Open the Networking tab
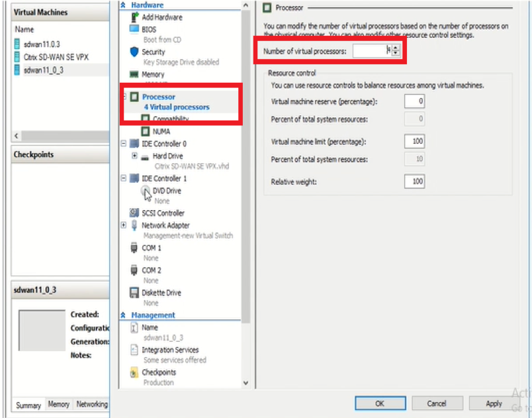This screenshot has height=418, width=532. click(91, 404)
